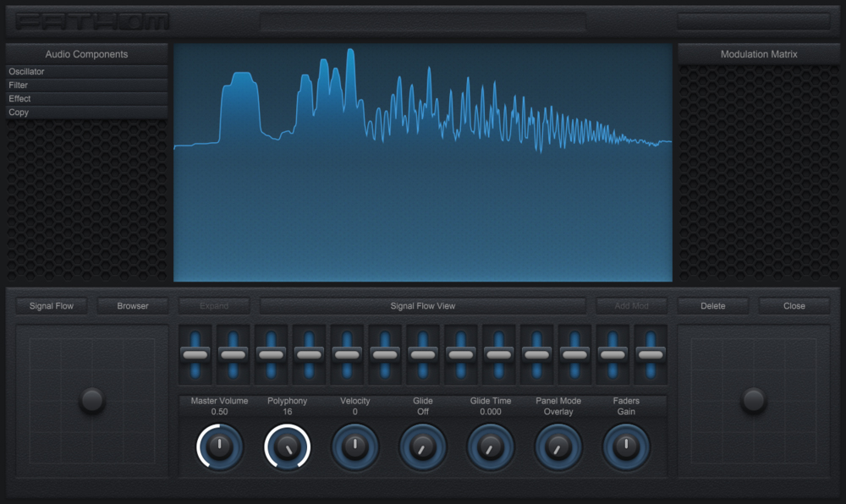Open the Browser
Viewport: 846px width, 504px height.
133,305
